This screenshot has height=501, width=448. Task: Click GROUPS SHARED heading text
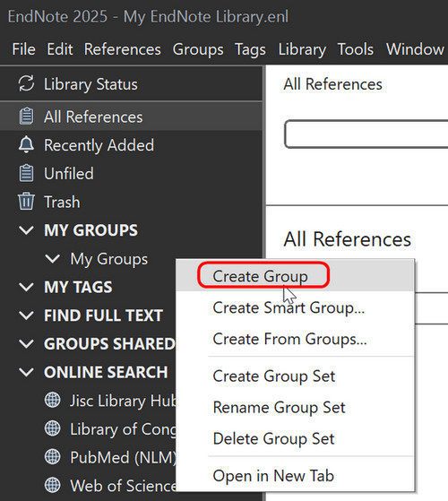tap(109, 344)
